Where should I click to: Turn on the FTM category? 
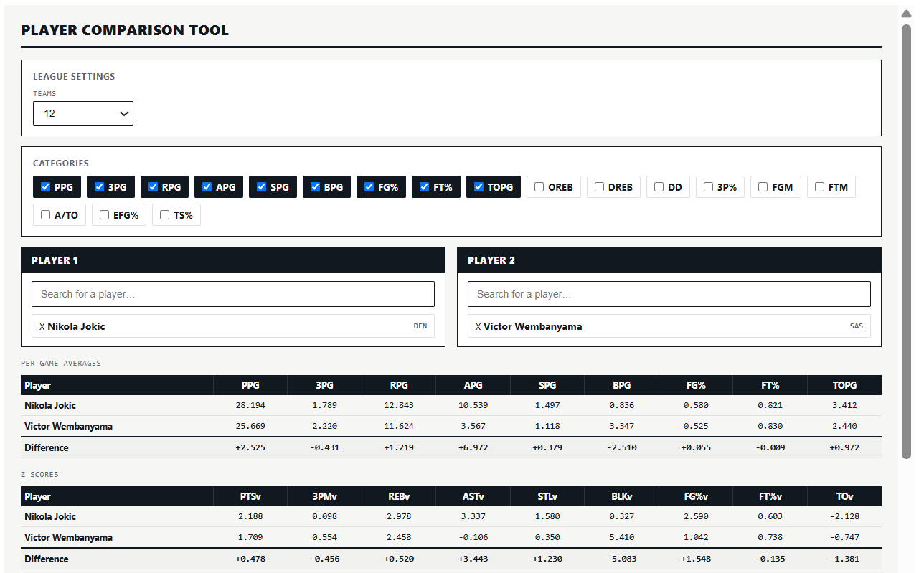[820, 187]
